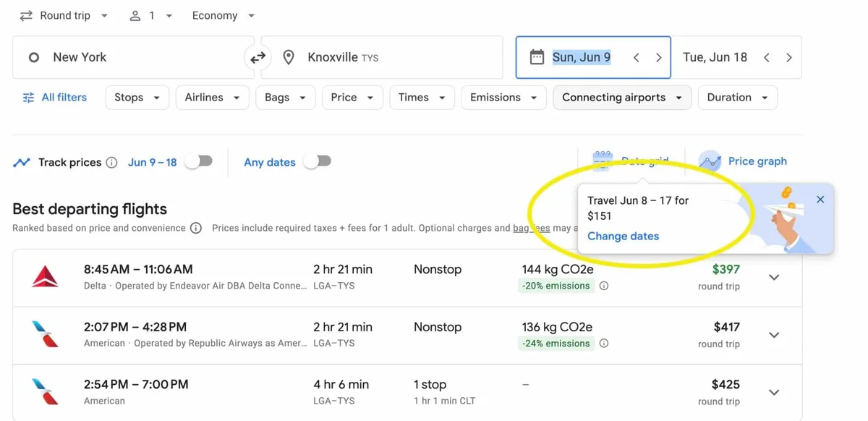Click the swap origin and destination icon

258,58
